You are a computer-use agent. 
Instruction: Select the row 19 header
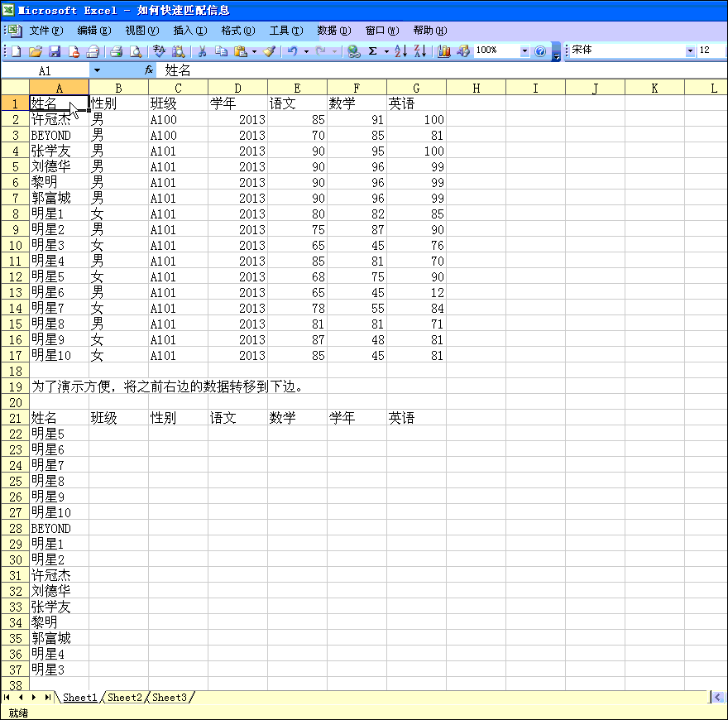coord(15,386)
